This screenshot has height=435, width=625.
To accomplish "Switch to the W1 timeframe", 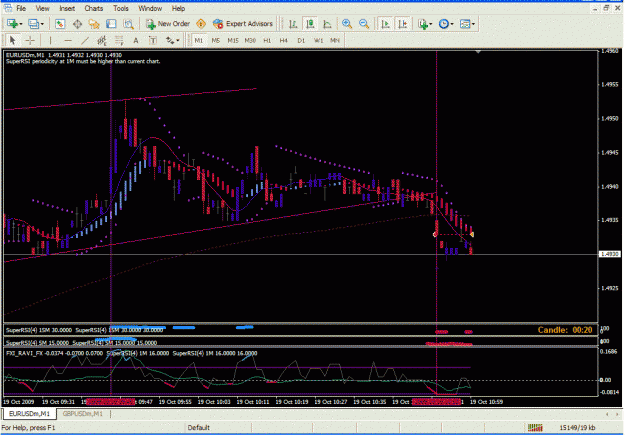I will pyautogui.click(x=318, y=40).
